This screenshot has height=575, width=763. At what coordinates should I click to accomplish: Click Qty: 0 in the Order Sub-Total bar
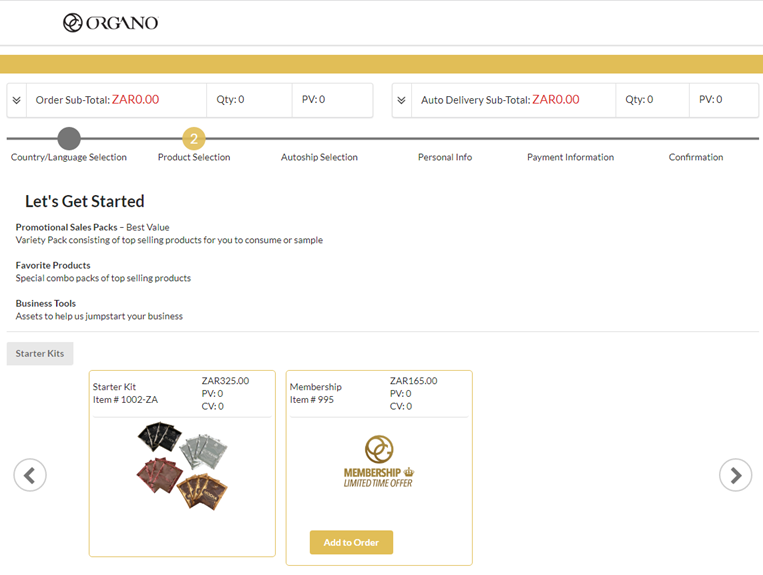[x=230, y=100]
